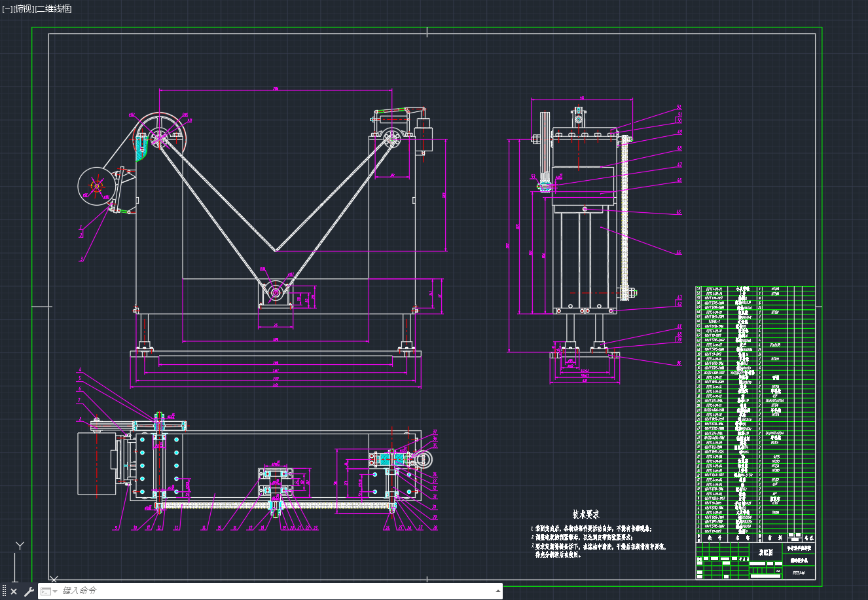Screen dimensions: 868x600
Task: Open command line customize wrench menu
Action: point(29,591)
